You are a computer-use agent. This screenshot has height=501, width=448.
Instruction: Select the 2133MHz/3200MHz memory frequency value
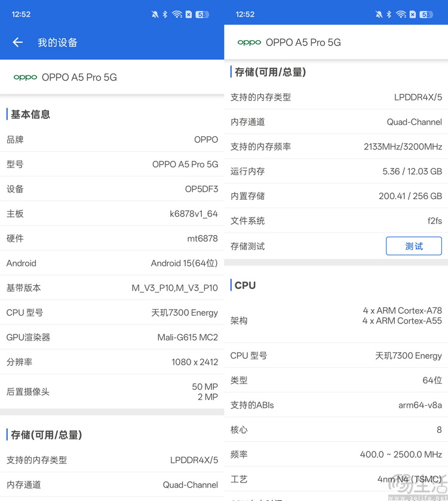(403, 146)
